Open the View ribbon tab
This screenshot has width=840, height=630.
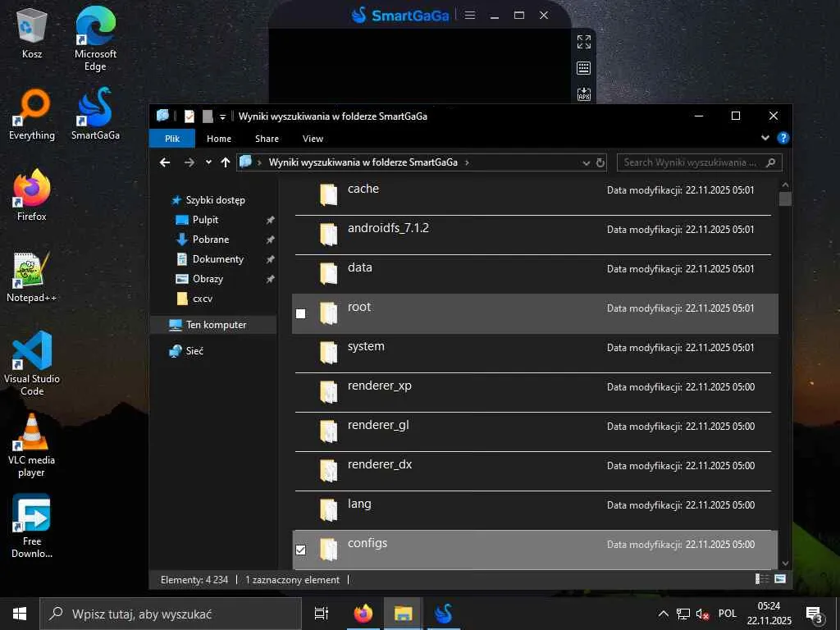click(313, 138)
